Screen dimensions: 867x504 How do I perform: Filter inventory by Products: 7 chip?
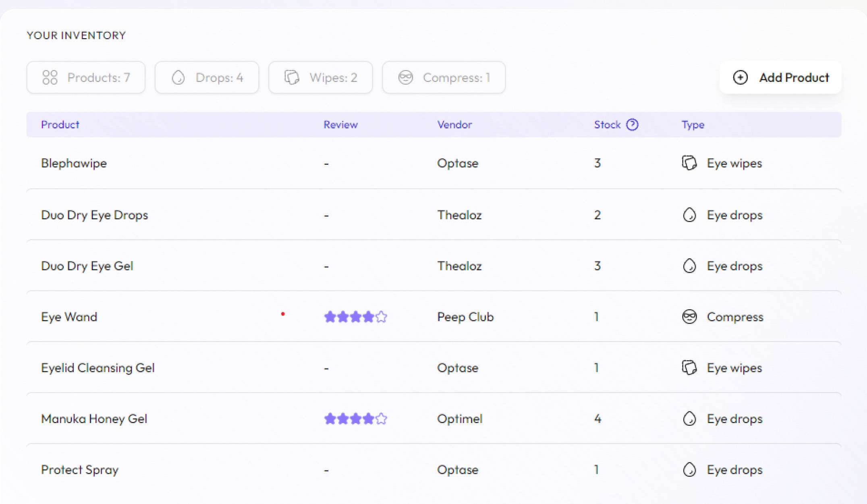tap(86, 77)
